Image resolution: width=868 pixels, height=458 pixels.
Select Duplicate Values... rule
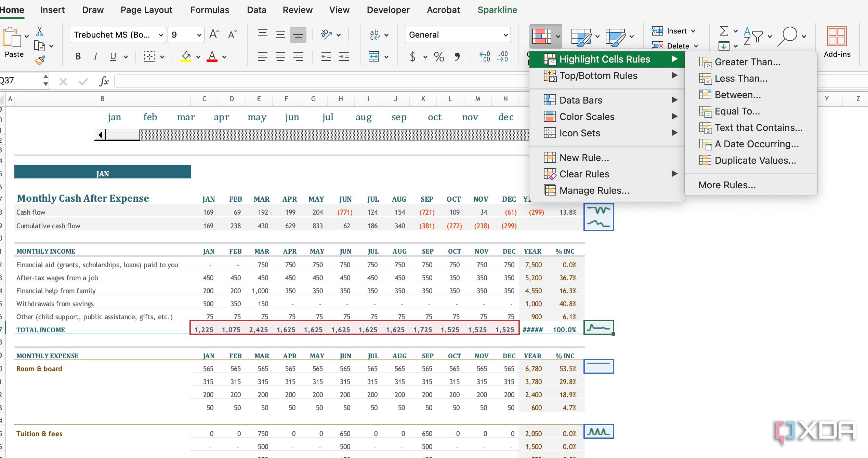coord(751,160)
